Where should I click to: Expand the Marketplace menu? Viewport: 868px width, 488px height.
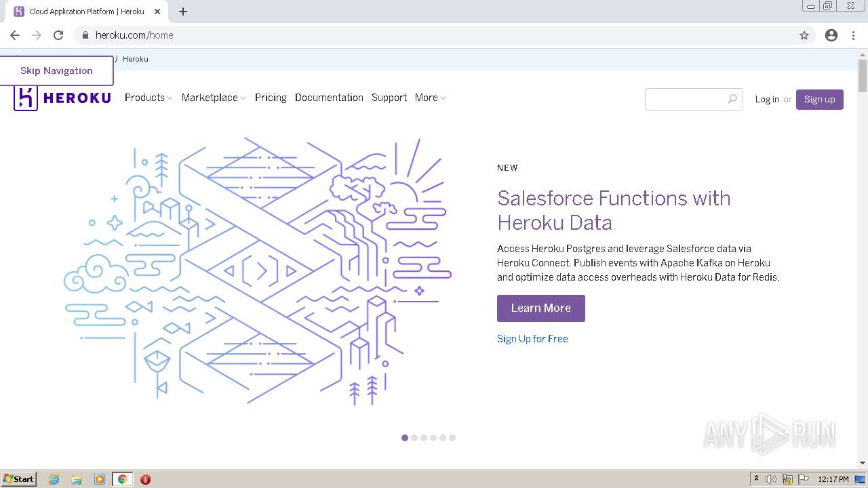click(214, 98)
